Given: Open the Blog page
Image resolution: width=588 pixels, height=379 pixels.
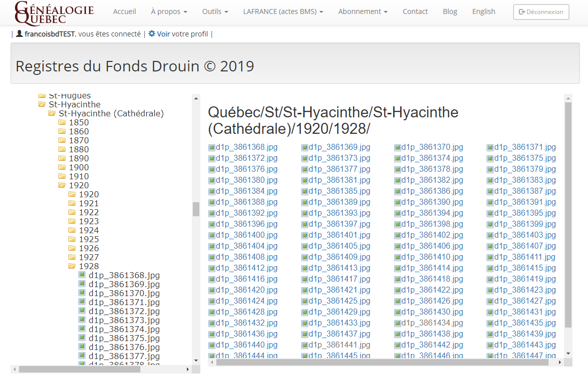Looking at the screenshot, I should (x=450, y=11).
